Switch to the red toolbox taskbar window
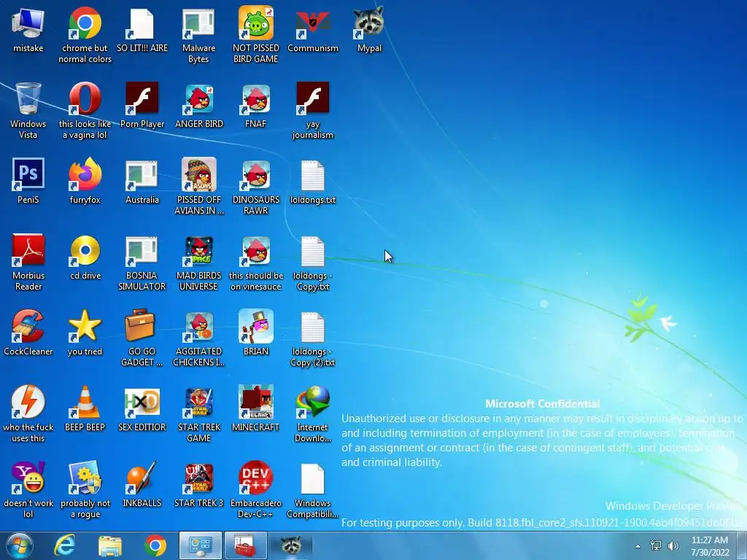Screen dimensions: 747x560 point(245,545)
